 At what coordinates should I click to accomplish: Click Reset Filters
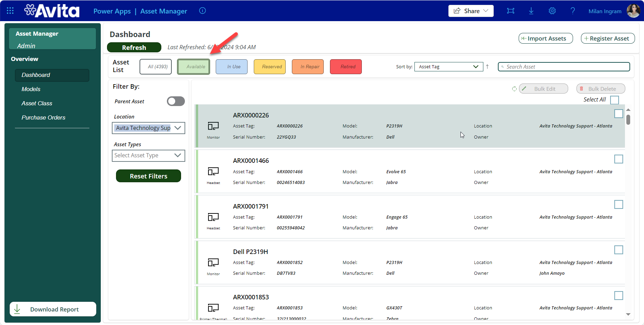[x=149, y=176]
